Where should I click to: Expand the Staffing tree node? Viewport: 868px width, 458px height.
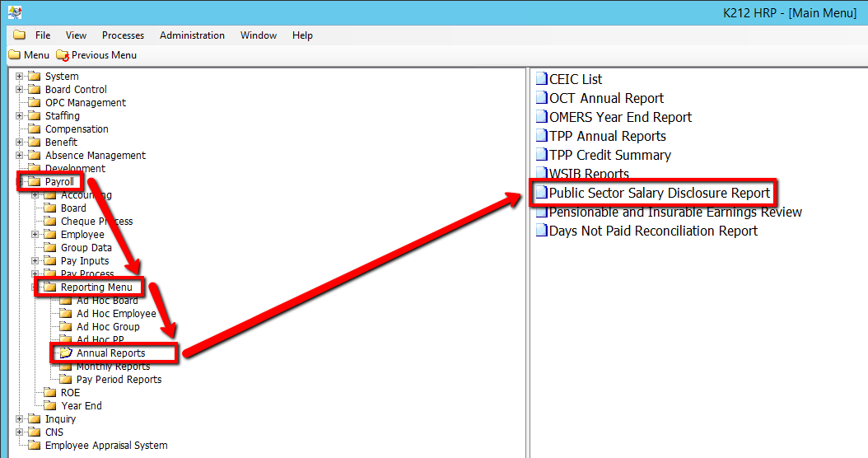20,116
